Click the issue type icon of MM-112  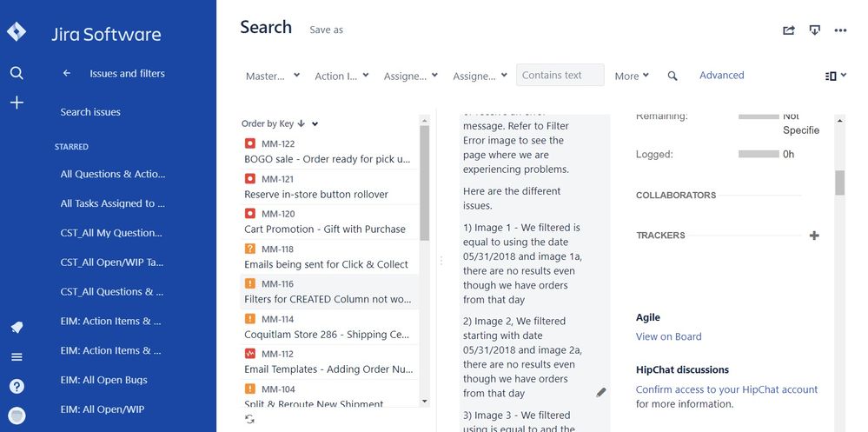point(249,354)
